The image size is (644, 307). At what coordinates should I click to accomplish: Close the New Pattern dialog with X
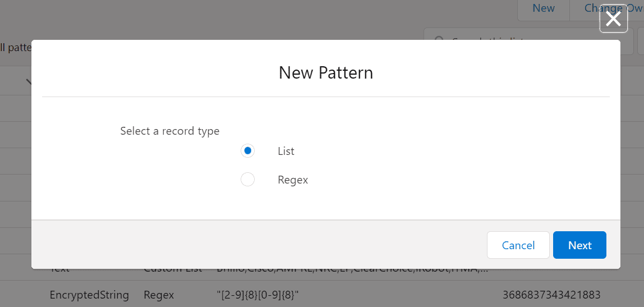(613, 19)
